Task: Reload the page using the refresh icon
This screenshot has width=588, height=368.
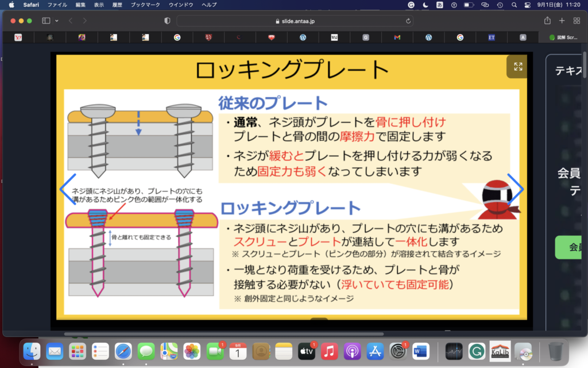Action: (x=408, y=21)
